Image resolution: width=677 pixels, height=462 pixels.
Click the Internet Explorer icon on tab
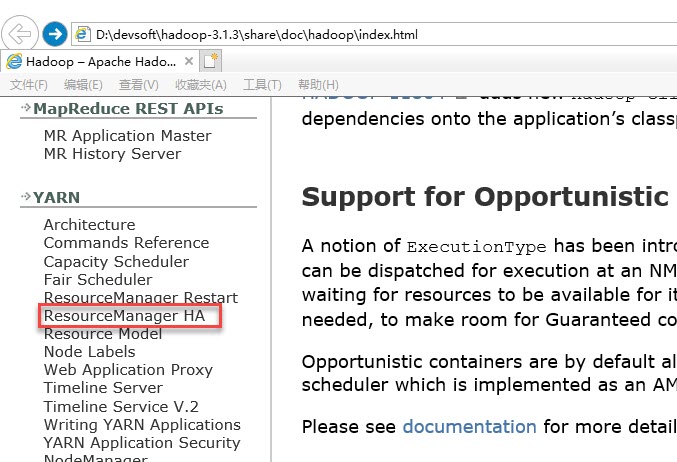tap(14, 61)
